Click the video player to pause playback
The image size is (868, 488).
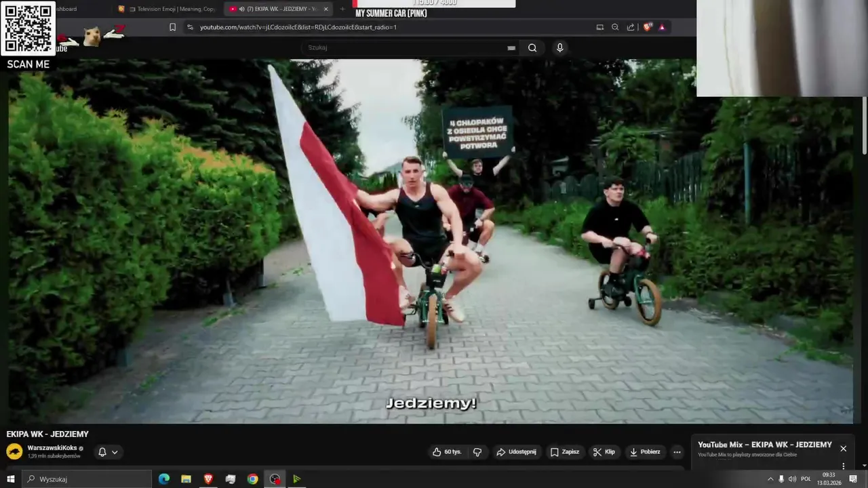(431, 241)
